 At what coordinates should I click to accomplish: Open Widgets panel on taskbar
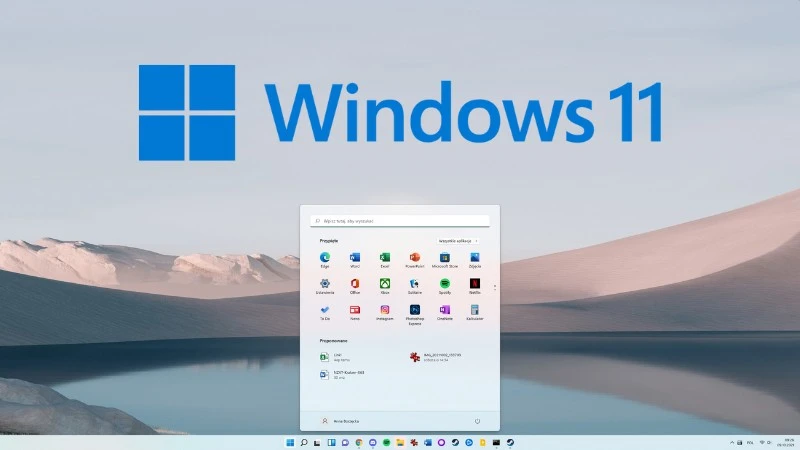click(331, 442)
